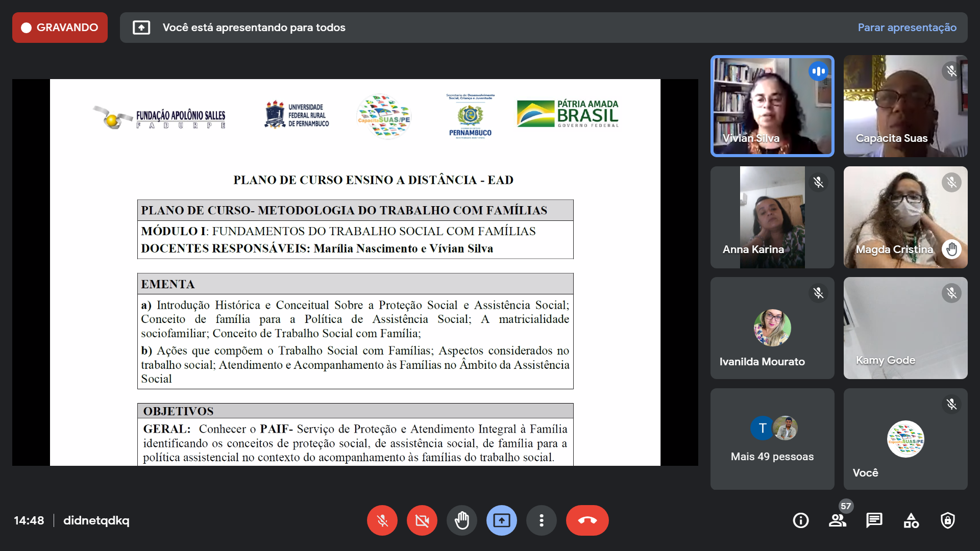This screenshot has height=551, width=980.
Task: Click Magda Cristina's raised hand icon
Action: tap(951, 249)
